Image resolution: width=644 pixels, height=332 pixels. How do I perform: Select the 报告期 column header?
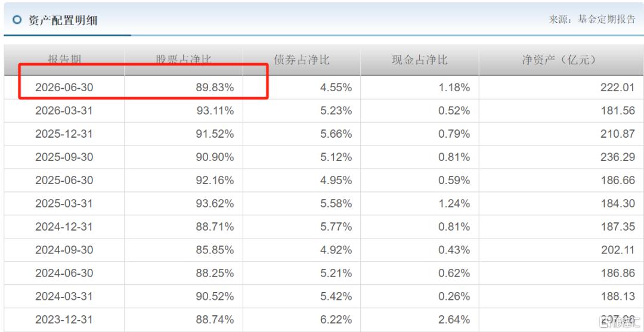[64, 60]
